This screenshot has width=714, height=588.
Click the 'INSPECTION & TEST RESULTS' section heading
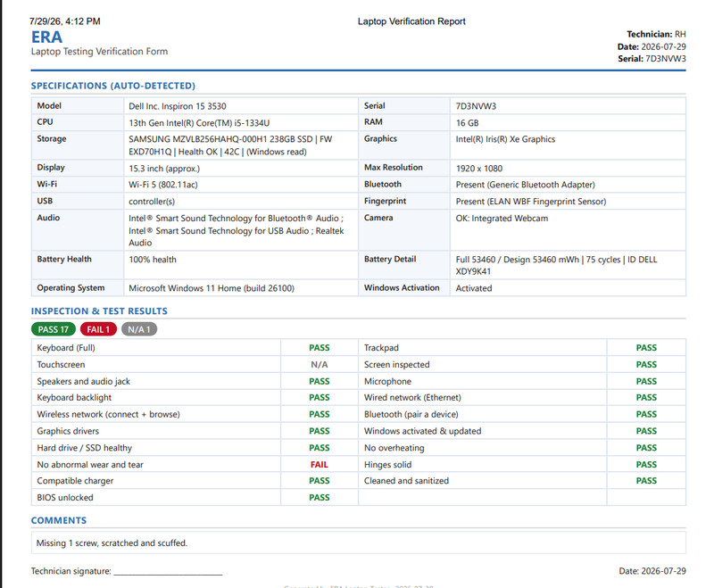point(99,311)
